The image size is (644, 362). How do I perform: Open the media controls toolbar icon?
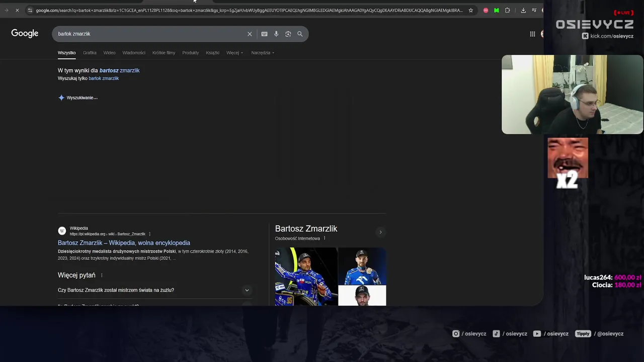pos(534,10)
